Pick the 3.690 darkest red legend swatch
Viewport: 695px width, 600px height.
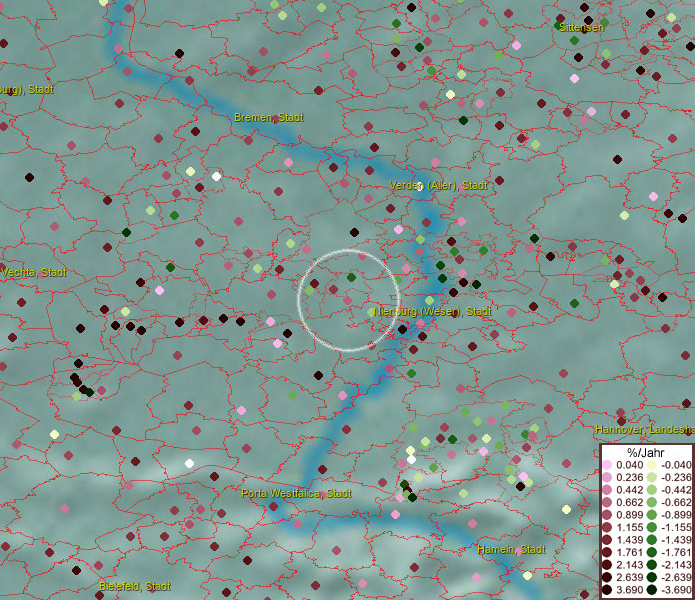click(x=606, y=591)
